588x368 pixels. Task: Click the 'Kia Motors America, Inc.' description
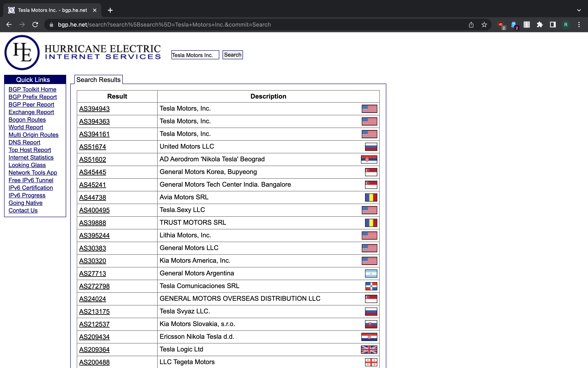coord(195,260)
